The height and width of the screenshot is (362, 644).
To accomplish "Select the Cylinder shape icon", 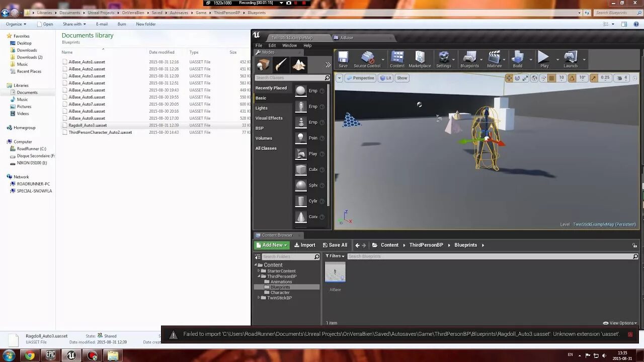I will pos(300,201).
